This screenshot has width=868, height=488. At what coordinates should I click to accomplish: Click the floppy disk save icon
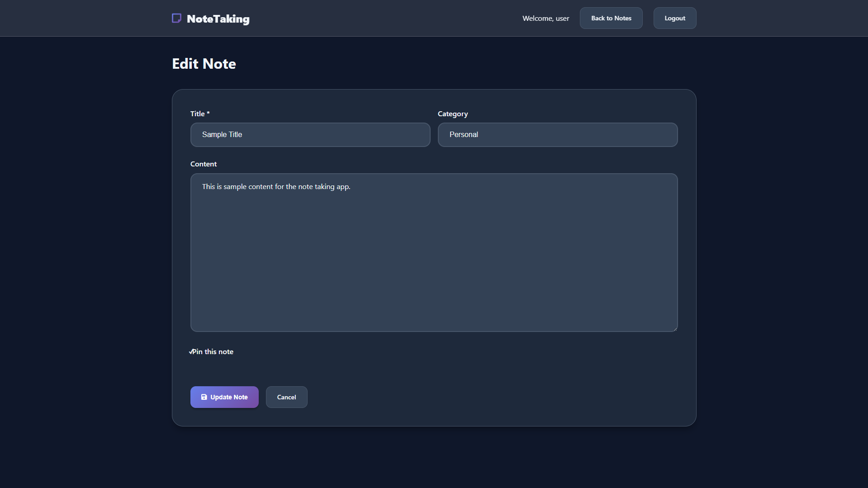click(x=204, y=397)
